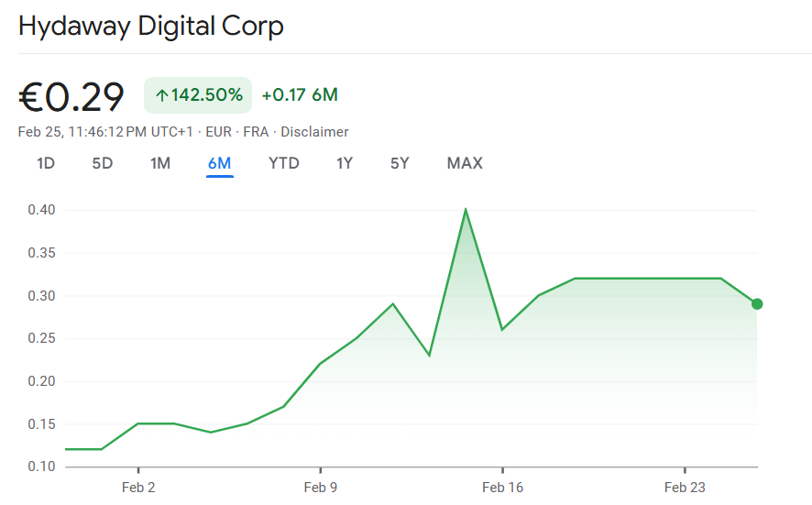812x505 pixels.
Task: Click the Hydaway Digital Corp title
Action: click(151, 26)
